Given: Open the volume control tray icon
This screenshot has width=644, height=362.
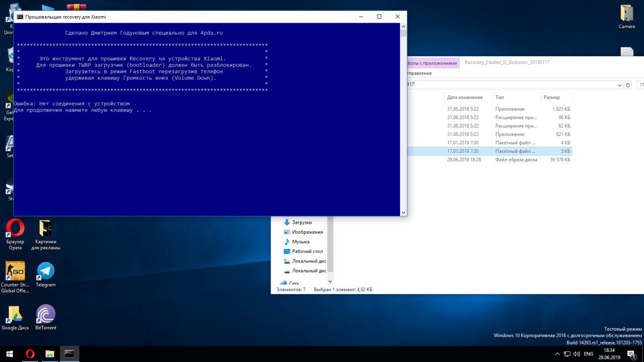Looking at the screenshot, I should click(577, 354).
